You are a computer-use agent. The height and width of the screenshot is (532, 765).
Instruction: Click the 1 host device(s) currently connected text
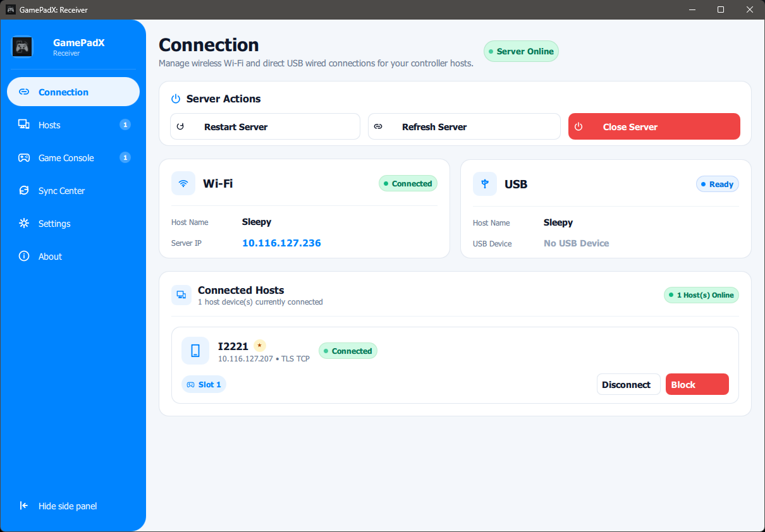click(x=260, y=302)
